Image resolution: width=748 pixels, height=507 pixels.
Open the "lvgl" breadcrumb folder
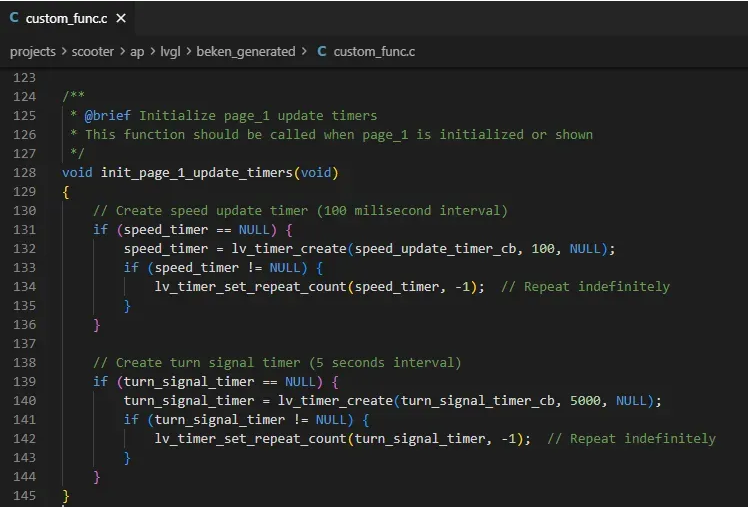point(170,51)
